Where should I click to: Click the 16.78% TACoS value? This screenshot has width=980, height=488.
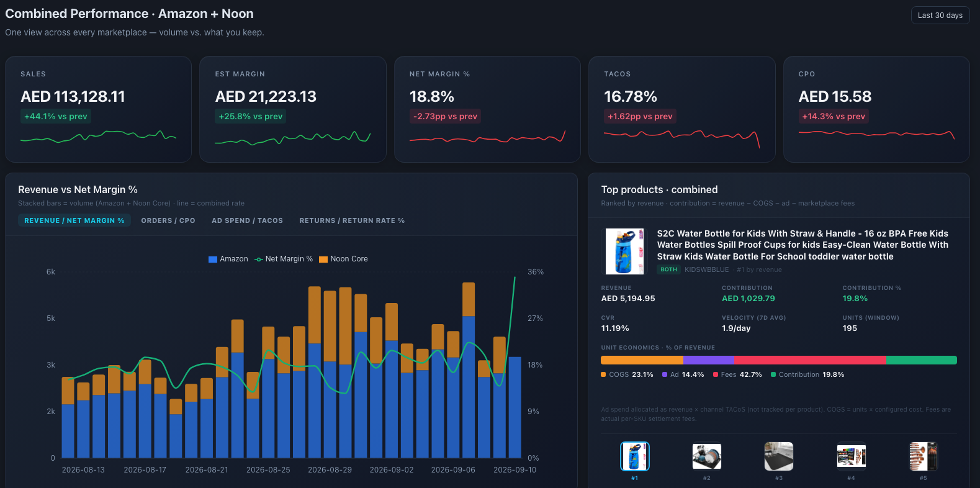(631, 96)
